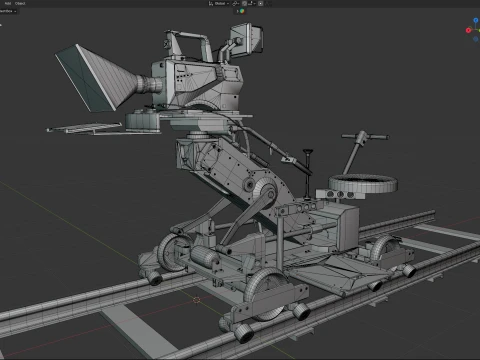
Task: Click the colorful wheel icon below the header
Action: pos(242,11)
